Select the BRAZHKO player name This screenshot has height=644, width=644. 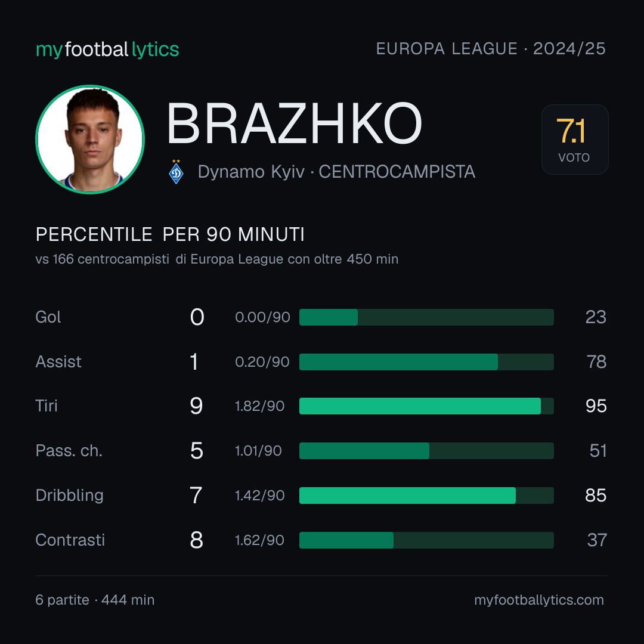click(x=294, y=123)
